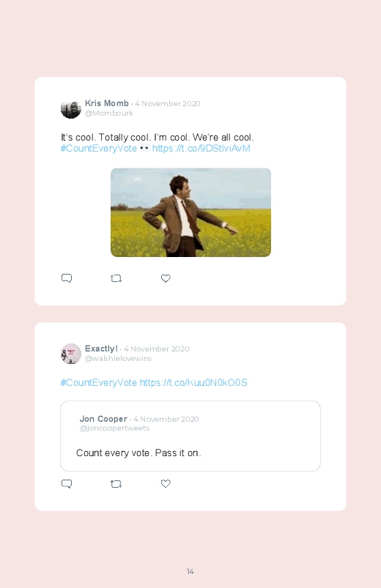Retweet the Kris Momb tweet
381x588 pixels.
116,278
